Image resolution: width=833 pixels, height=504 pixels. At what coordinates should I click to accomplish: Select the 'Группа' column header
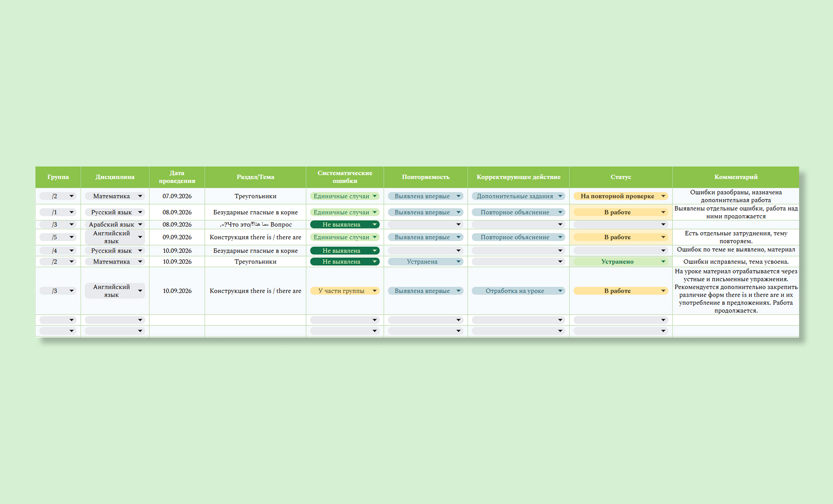(x=58, y=177)
